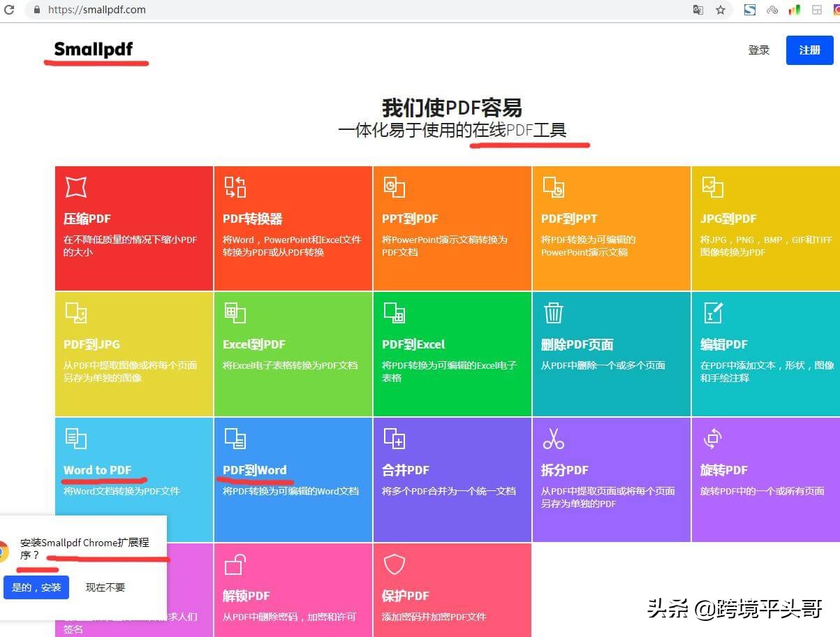Screen dimensions: 840x637
Task: Open the 合并PDF tool title
Action: (406, 470)
